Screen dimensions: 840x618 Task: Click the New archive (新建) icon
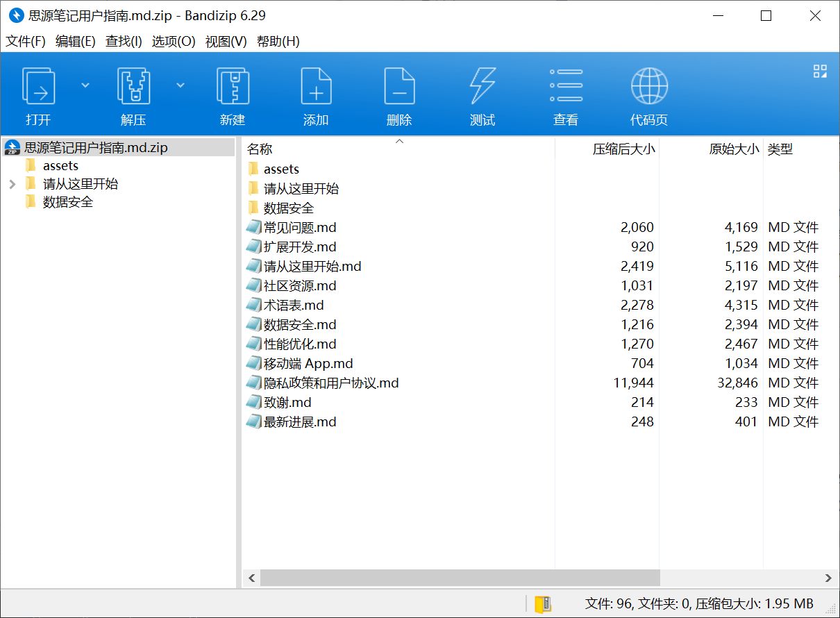[x=233, y=86]
